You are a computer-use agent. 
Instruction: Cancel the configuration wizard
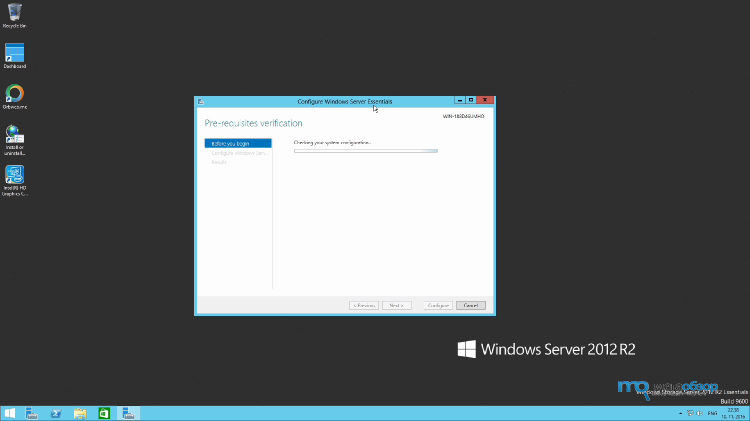pos(471,305)
